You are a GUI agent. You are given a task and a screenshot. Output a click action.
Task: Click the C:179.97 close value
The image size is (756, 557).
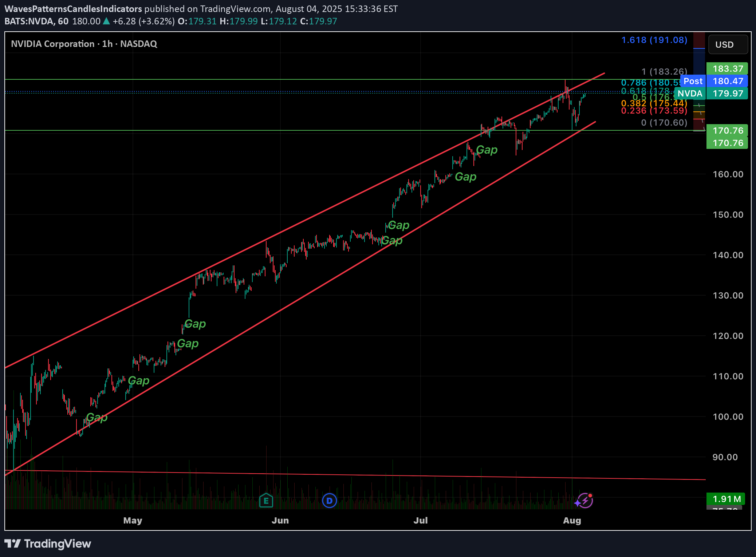[x=319, y=21]
